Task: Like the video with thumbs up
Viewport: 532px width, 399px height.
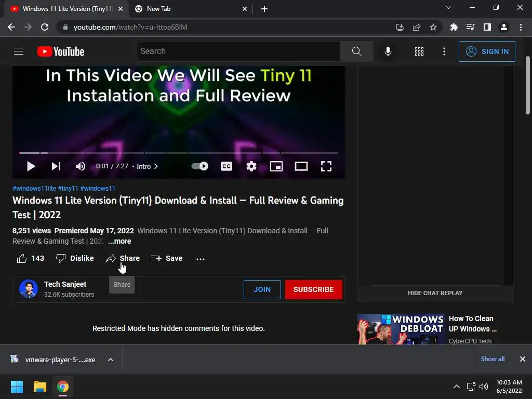Action: click(31, 259)
